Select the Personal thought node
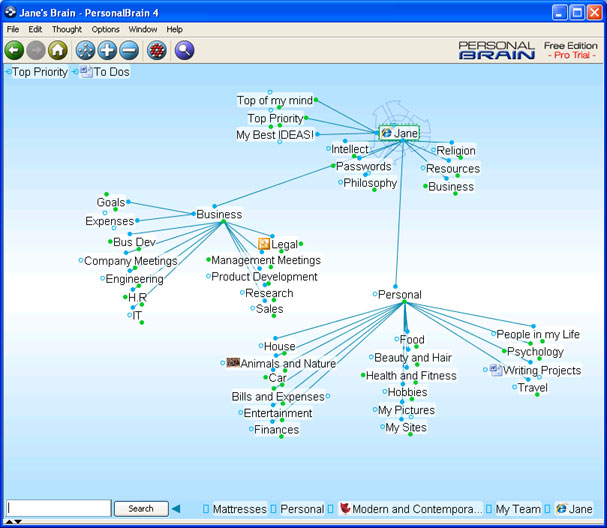Screen dimensions: 607x528 point(400,295)
